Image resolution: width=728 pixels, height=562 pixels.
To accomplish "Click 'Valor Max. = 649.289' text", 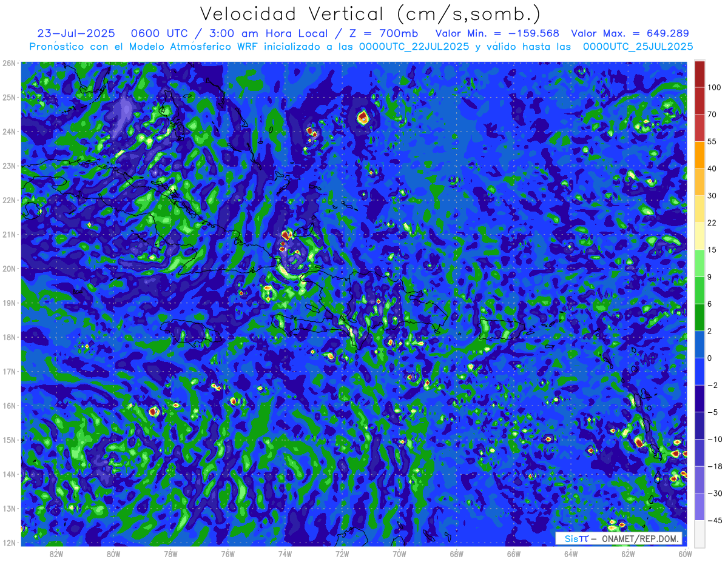I will (630, 33).
